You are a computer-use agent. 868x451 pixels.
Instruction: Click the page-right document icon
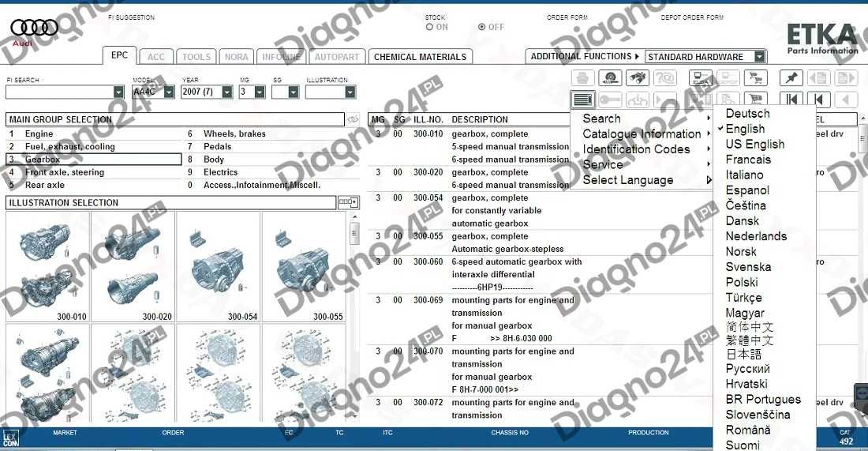[x=845, y=78]
